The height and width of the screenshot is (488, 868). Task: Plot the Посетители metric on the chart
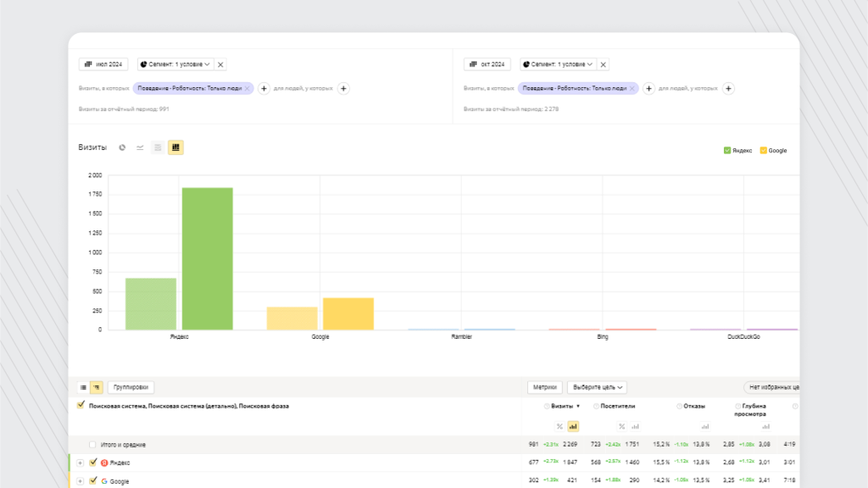(635, 427)
